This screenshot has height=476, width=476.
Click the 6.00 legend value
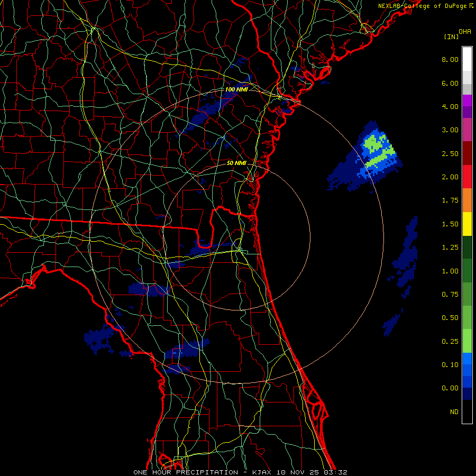click(450, 83)
